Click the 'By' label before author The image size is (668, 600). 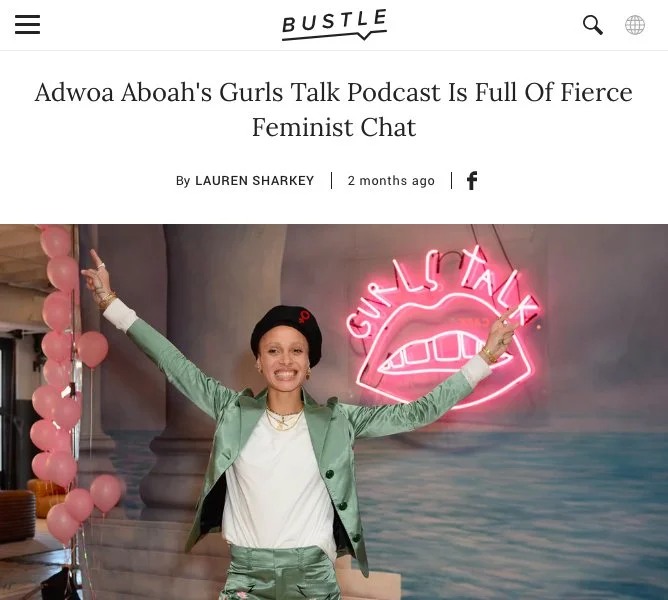[183, 181]
